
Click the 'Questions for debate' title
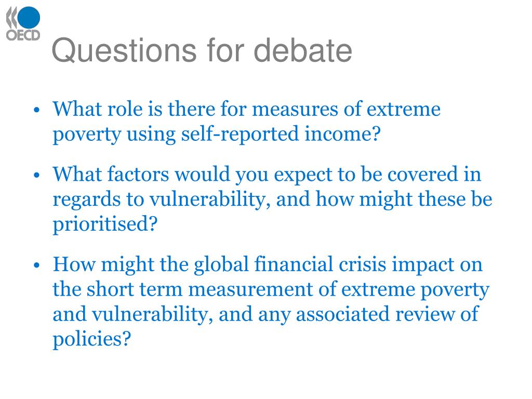[x=202, y=50]
